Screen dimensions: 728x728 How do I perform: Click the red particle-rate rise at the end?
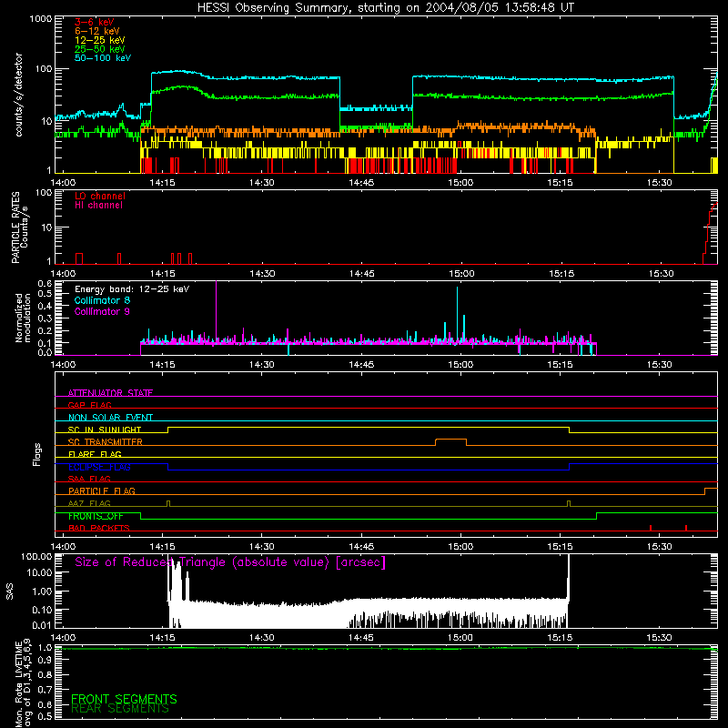pos(710,232)
